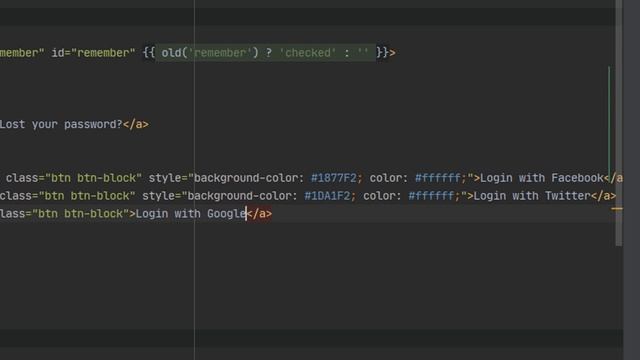Click the #ffffff value on the Twitter line

(x=431, y=196)
